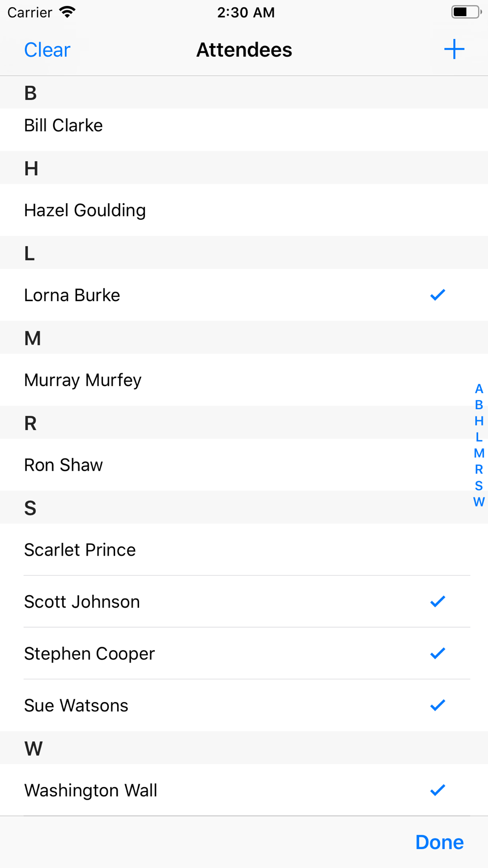Uncheck the checkmark beside Scott Johnson
Image resolution: width=488 pixels, height=868 pixels.
[438, 601]
